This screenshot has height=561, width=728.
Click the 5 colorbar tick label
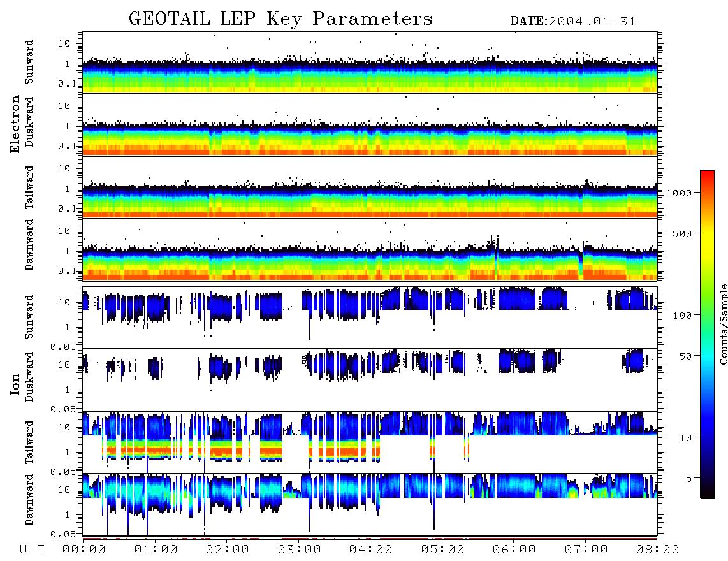pyautogui.click(x=689, y=479)
